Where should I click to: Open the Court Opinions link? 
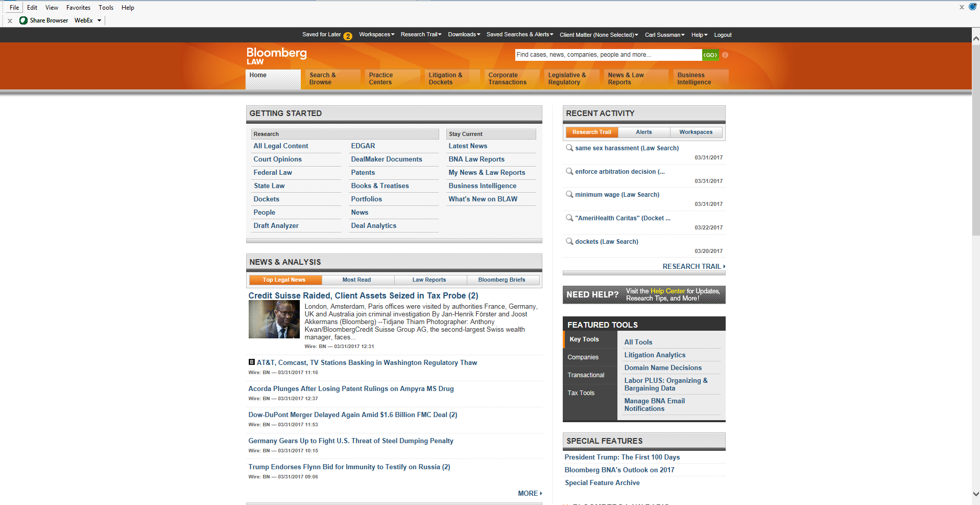(277, 159)
